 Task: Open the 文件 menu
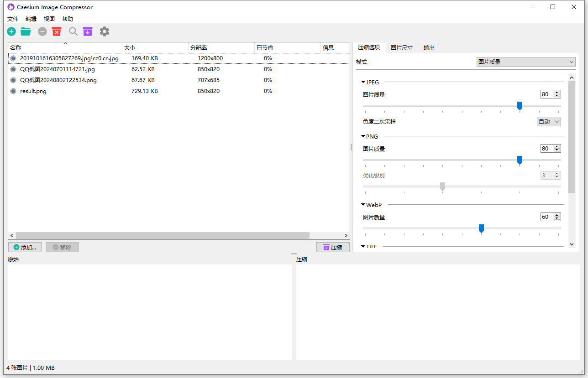coord(13,19)
